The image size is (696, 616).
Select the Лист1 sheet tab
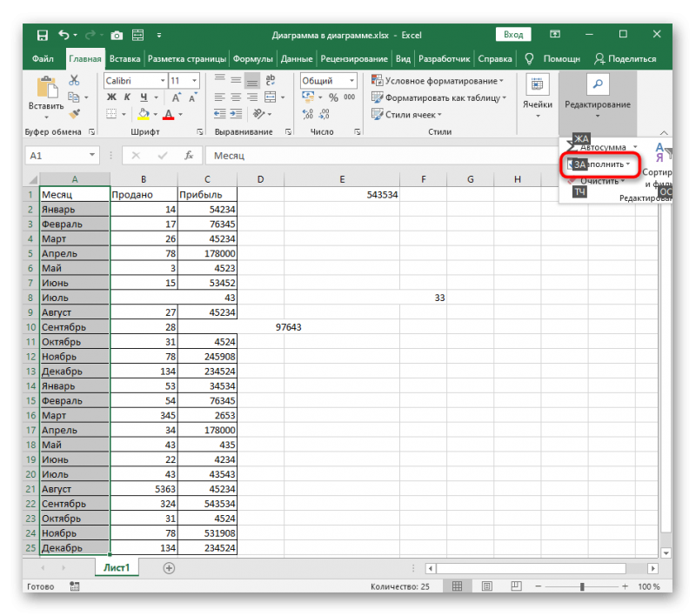(x=117, y=567)
